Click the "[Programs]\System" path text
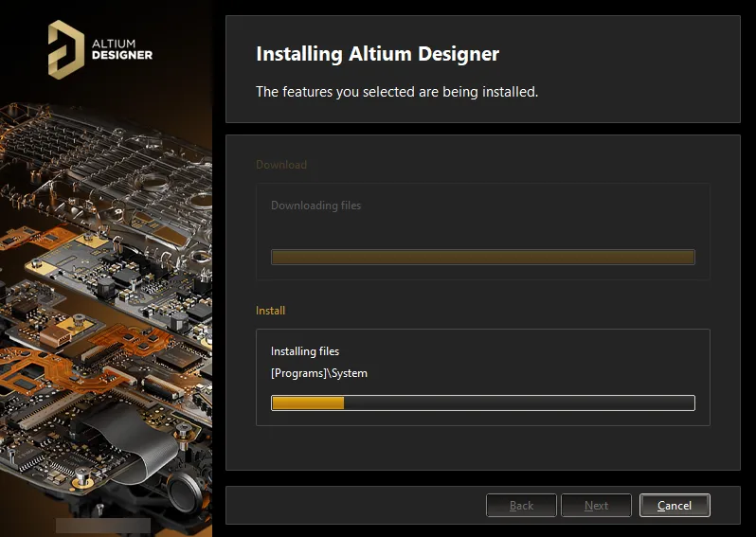This screenshot has width=756, height=537. coord(319,373)
